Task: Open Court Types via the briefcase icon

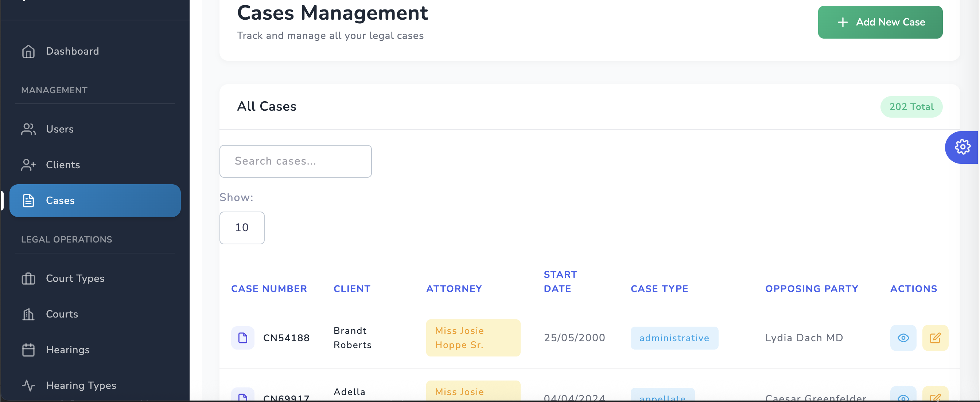Action: 28,278
